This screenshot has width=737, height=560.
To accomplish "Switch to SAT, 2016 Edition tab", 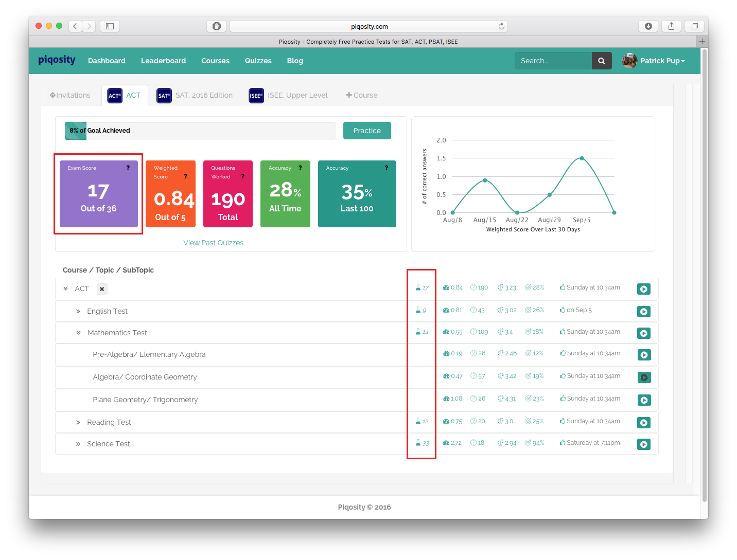I will [195, 95].
